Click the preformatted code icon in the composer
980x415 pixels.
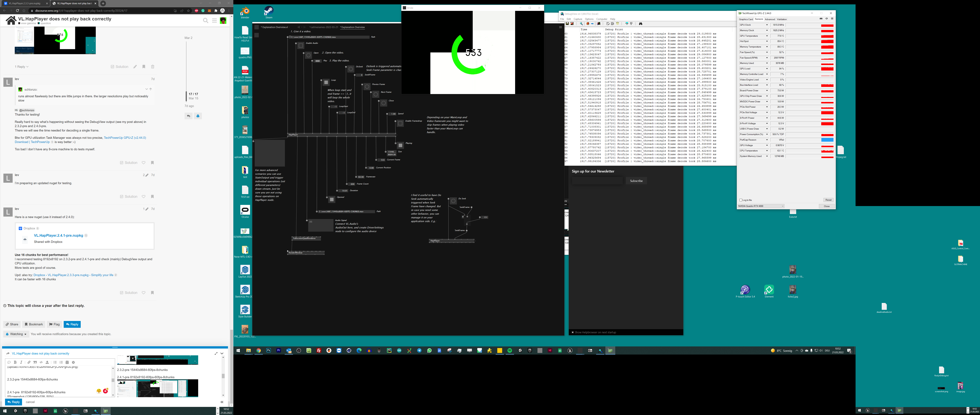(41, 362)
